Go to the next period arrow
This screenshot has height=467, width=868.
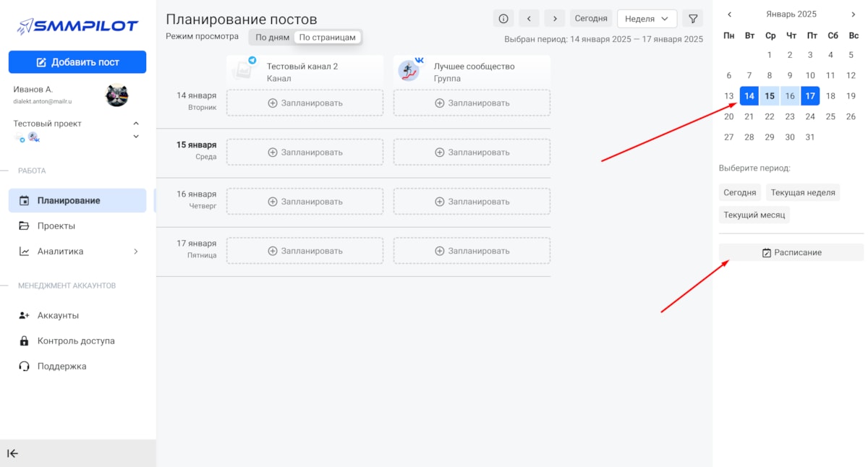555,19
